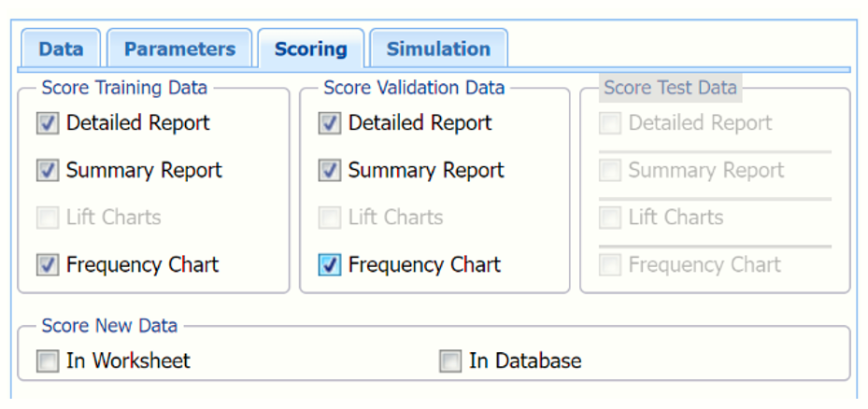Click Lift Charts checkbox in Score Validation Data
The height and width of the screenshot is (409, 868).
(330, 218)
